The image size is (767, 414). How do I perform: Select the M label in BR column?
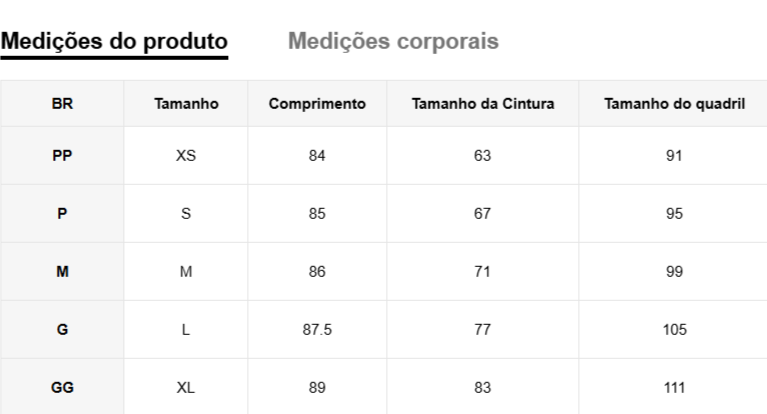[62, 272]
